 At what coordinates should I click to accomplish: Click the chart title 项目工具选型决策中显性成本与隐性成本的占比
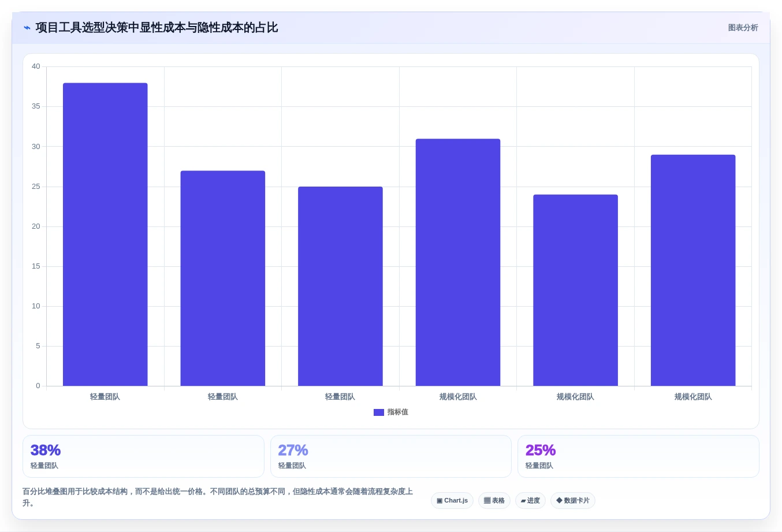point(157,28)
